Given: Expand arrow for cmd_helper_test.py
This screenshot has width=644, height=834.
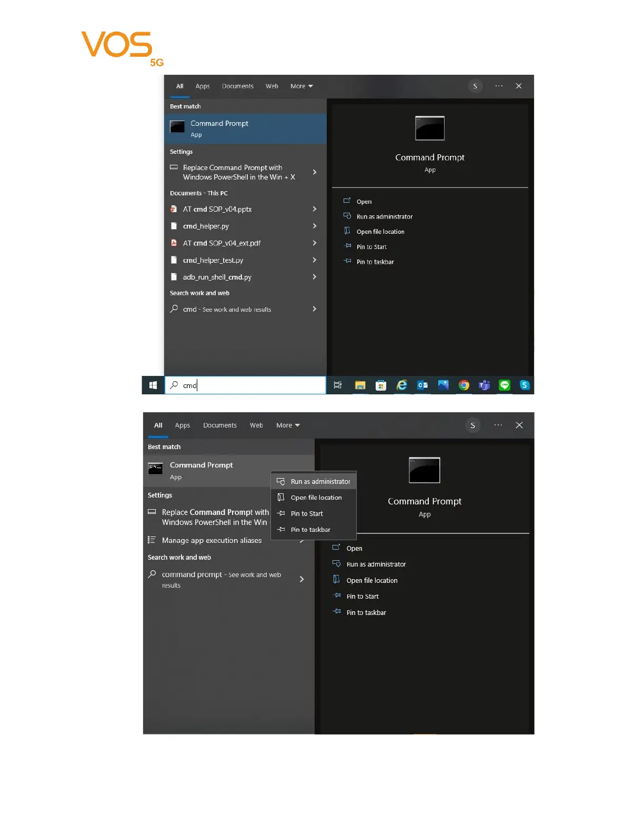Looking at the screenshot, I should pos(315,260).
